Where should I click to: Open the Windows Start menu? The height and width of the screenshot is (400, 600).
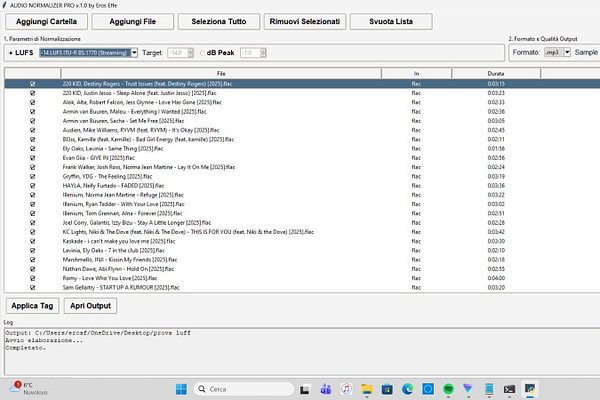coord(181,389)
